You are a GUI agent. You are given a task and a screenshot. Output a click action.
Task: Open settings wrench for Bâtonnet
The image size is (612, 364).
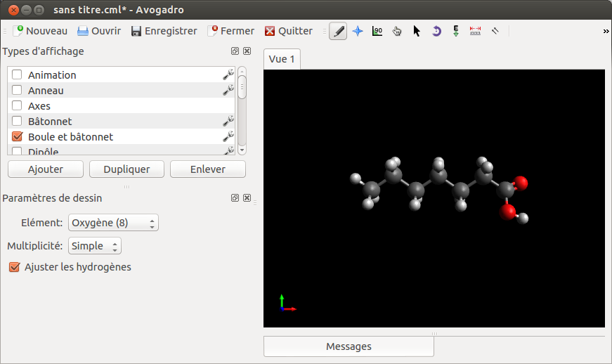(x=228, y=121)
